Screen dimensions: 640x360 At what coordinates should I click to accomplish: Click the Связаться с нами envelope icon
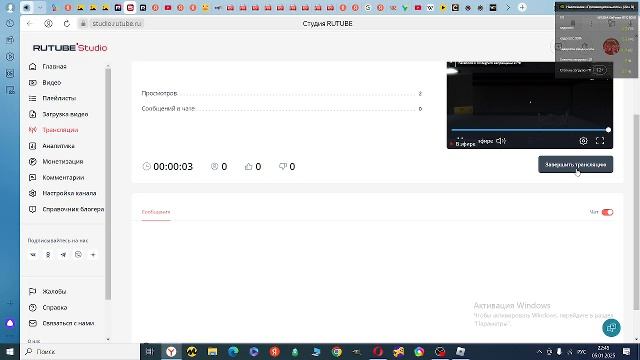coord(33,323)
